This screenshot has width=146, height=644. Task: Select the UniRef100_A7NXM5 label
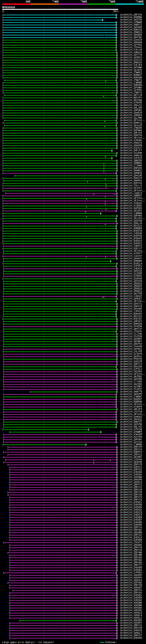tap(131, 103)
